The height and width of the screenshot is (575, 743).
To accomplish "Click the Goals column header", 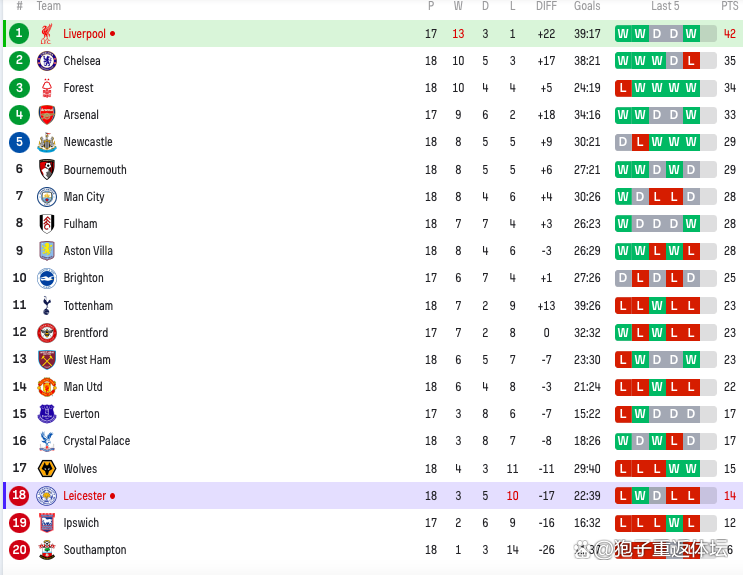I will (587, 6).
